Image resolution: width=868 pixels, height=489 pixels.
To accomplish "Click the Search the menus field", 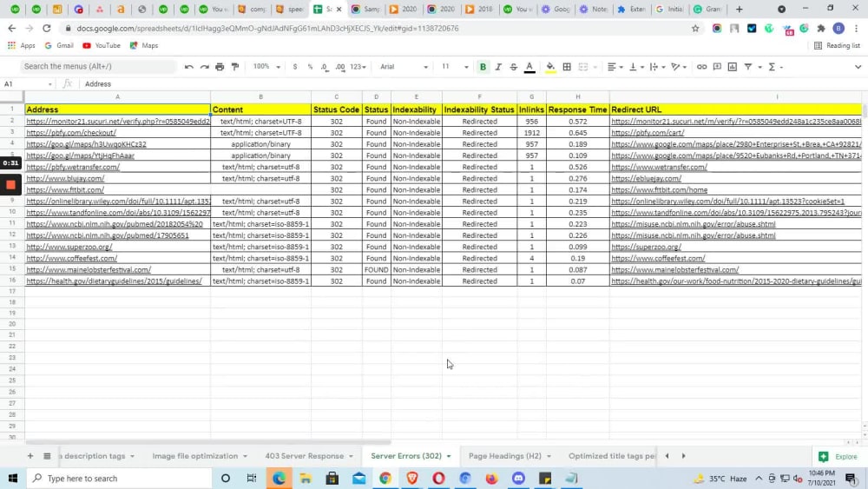I will tap(98, 67).
